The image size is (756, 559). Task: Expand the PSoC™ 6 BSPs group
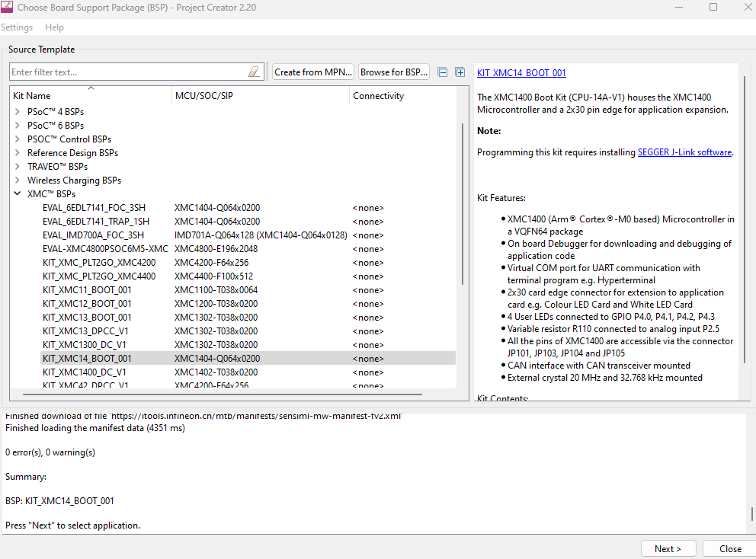(18, 126)
